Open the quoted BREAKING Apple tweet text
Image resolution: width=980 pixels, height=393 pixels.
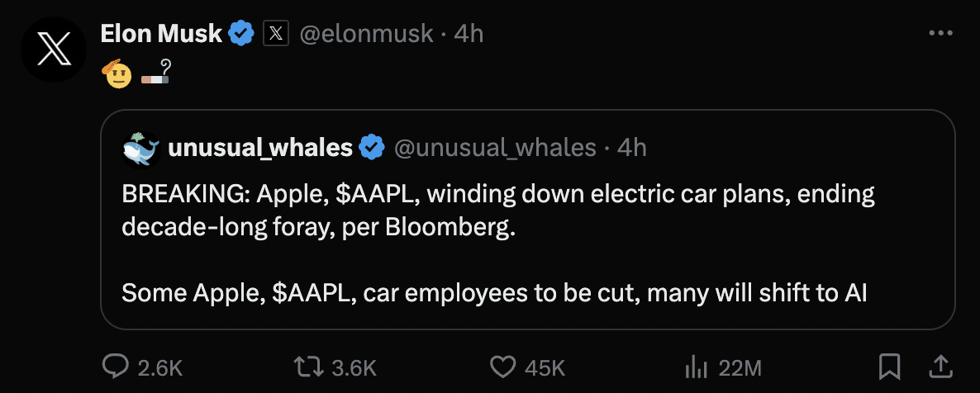pyautogui.click(x=498, y=243)
